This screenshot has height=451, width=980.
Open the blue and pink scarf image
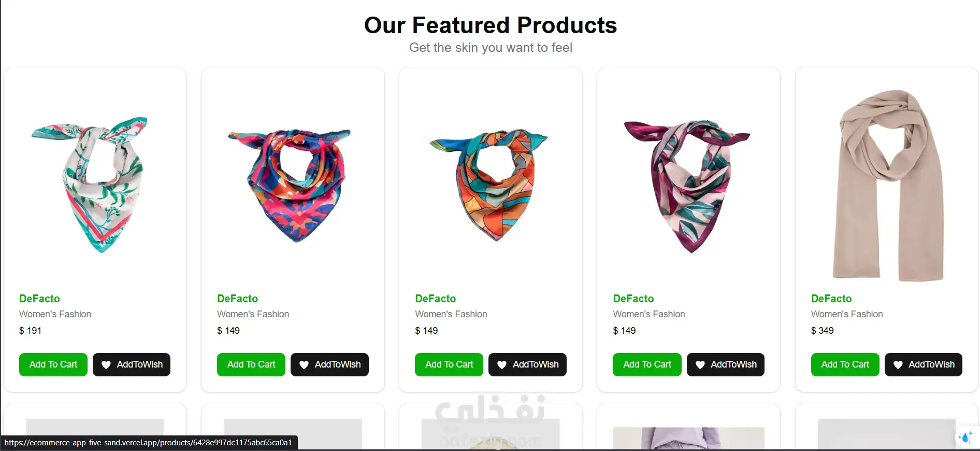point(290,185)
